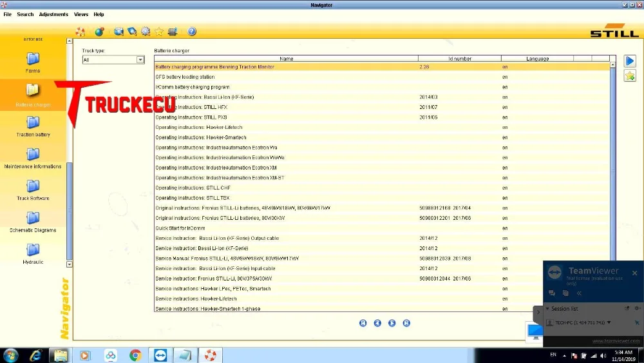The width and height of the screenshot is (644, 363).
Task: Select Operating instructions: STILL CHF row
Action: click(382, 188)
